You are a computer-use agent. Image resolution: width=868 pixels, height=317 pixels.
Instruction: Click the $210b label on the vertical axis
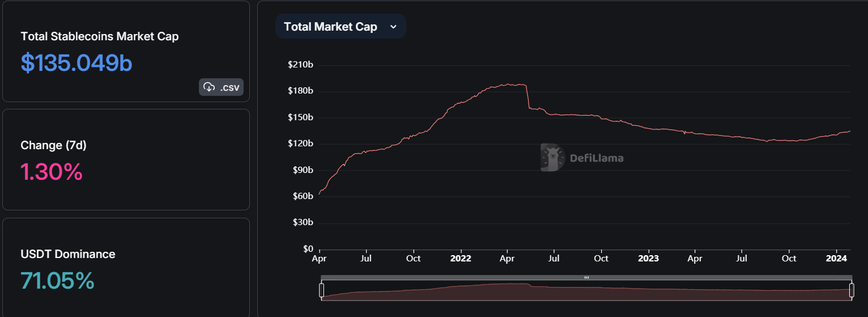point(301,65)
